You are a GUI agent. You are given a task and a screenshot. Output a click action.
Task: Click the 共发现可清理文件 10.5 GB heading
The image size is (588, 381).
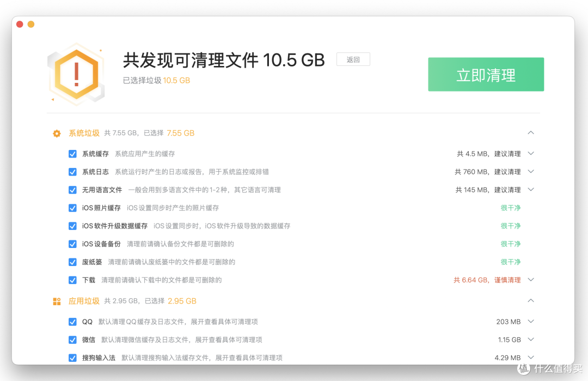tap(224, 60)
